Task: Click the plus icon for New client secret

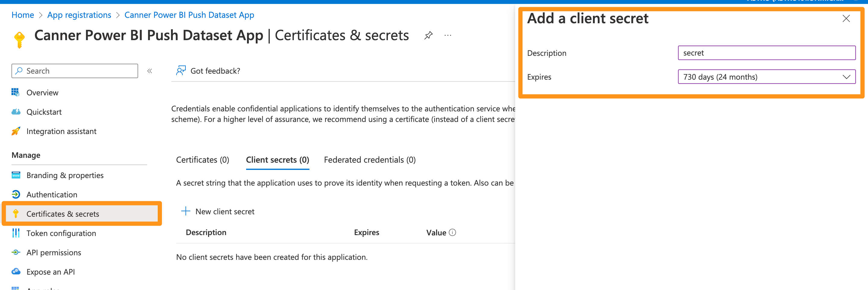Action: [x=186, y=211]
